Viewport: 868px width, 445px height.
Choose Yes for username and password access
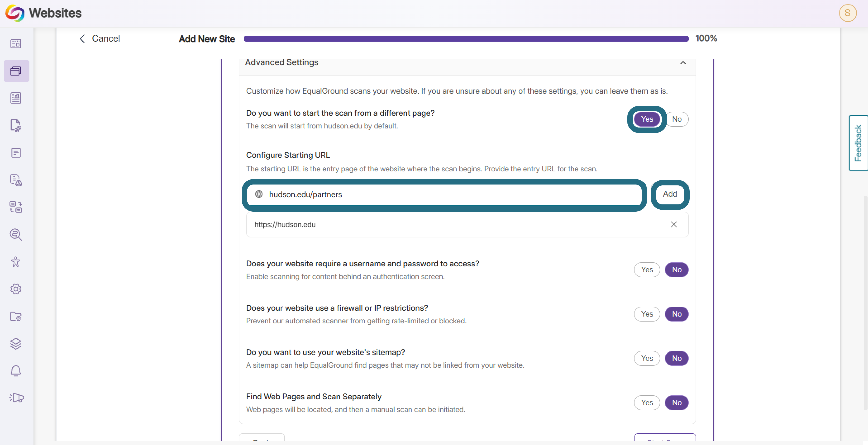pos(647,270)
